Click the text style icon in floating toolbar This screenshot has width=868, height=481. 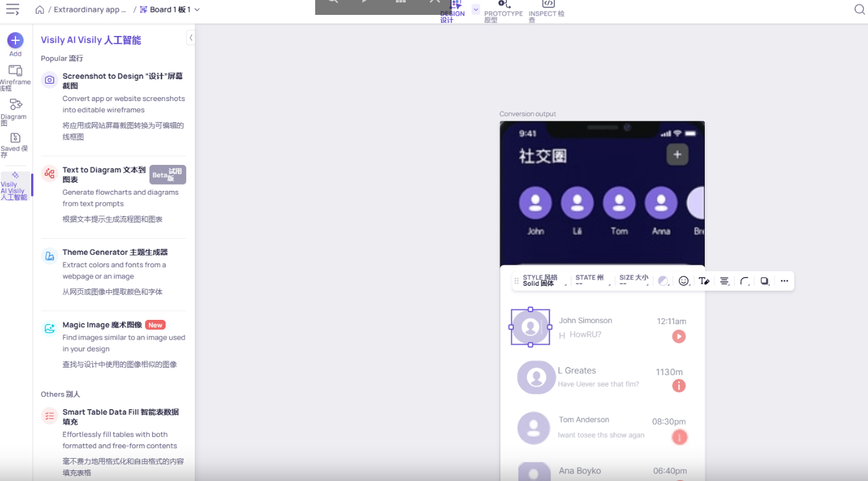click(x=704, y=281)
